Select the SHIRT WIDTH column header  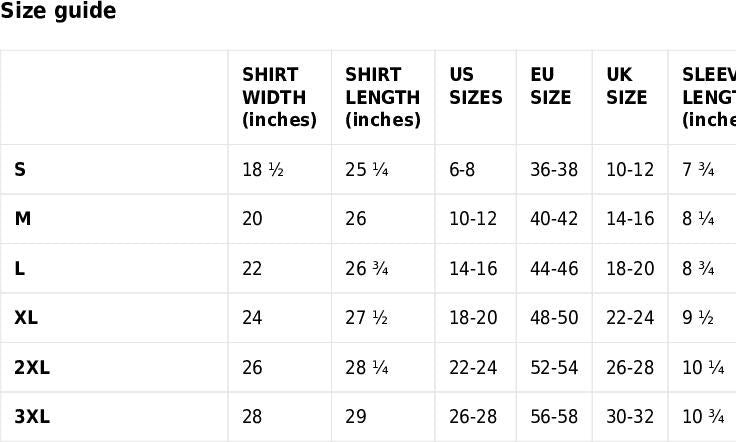(279, 97)
